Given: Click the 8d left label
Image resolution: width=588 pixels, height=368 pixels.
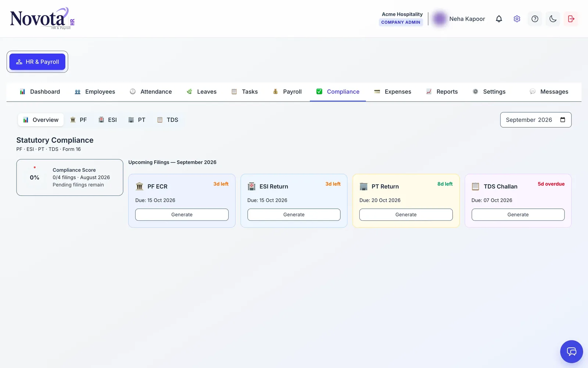Looking at the screenshot, I should (445, 184).
